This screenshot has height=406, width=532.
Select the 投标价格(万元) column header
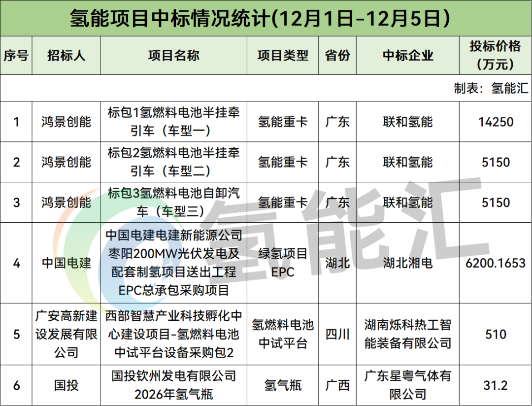[x=495, y=55]
